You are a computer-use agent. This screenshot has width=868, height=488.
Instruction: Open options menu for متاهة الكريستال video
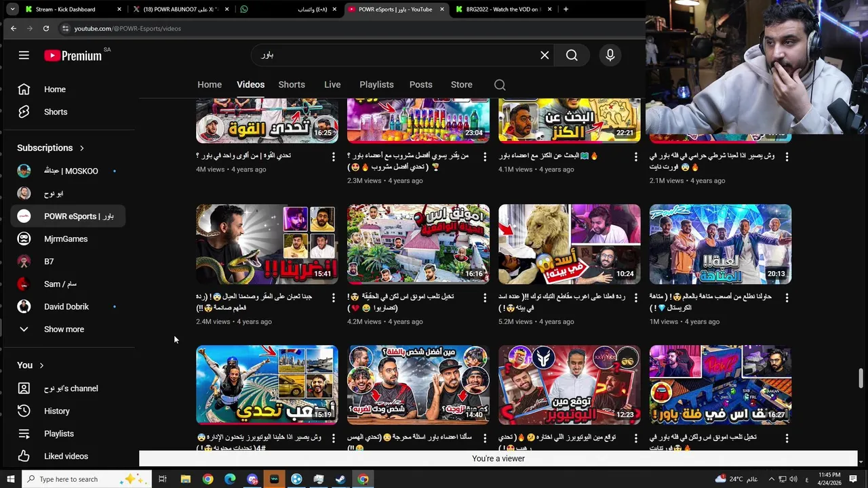(787, 298)
